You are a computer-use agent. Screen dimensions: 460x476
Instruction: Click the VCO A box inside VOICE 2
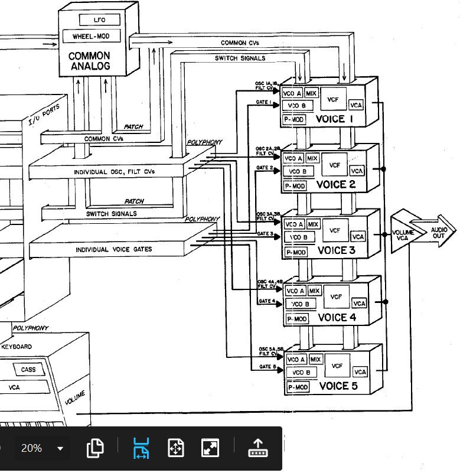[x=293, y=158]
